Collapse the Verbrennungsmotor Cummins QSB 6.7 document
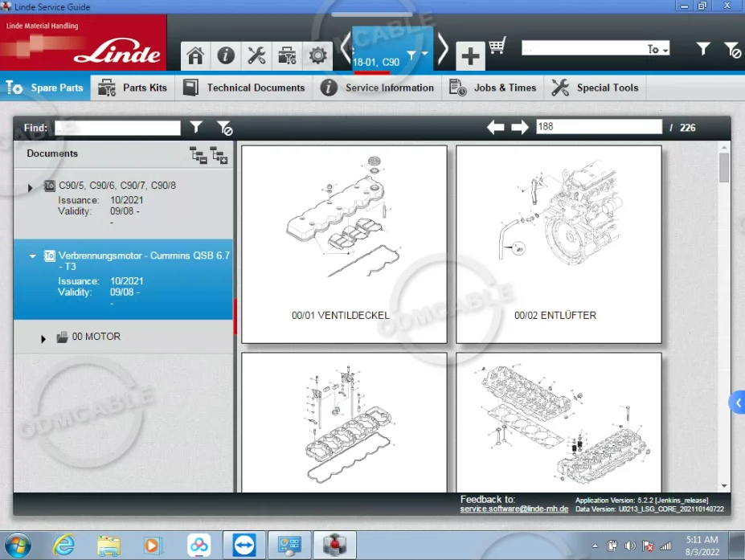The width and height of the screenshot is (745, 560). [x=32, y=256]
